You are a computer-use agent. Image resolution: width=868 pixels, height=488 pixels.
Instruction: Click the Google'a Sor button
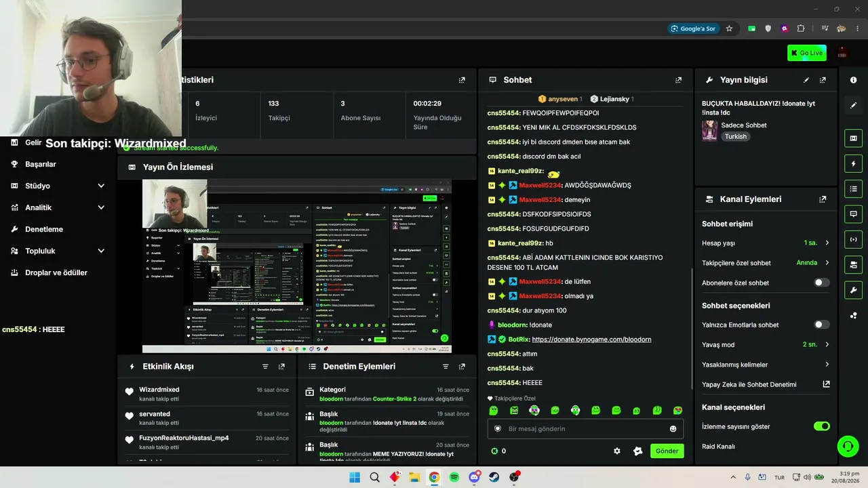pyautogui.click(x=692, y=28)
